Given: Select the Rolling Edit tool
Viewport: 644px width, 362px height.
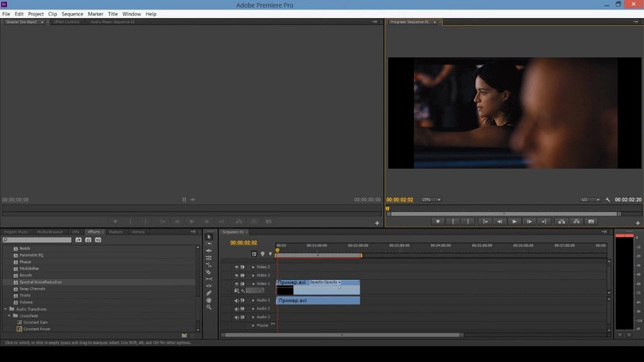Looking at the screenshot, I should pos(209,258).
